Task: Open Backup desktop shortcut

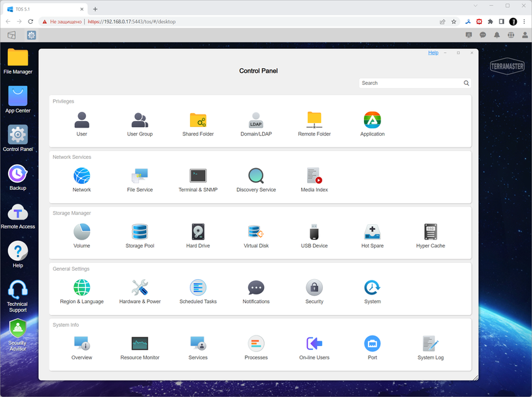Action: [18, 177]
